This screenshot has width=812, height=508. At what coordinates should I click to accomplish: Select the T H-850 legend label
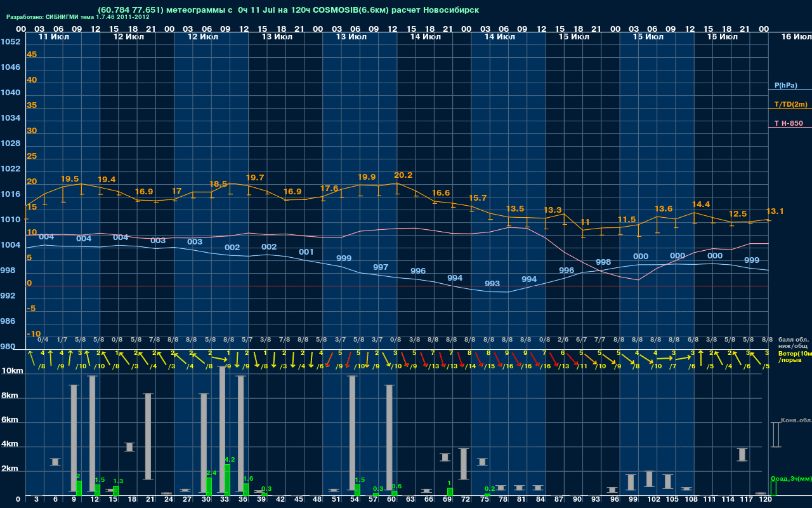click(789, 123)
